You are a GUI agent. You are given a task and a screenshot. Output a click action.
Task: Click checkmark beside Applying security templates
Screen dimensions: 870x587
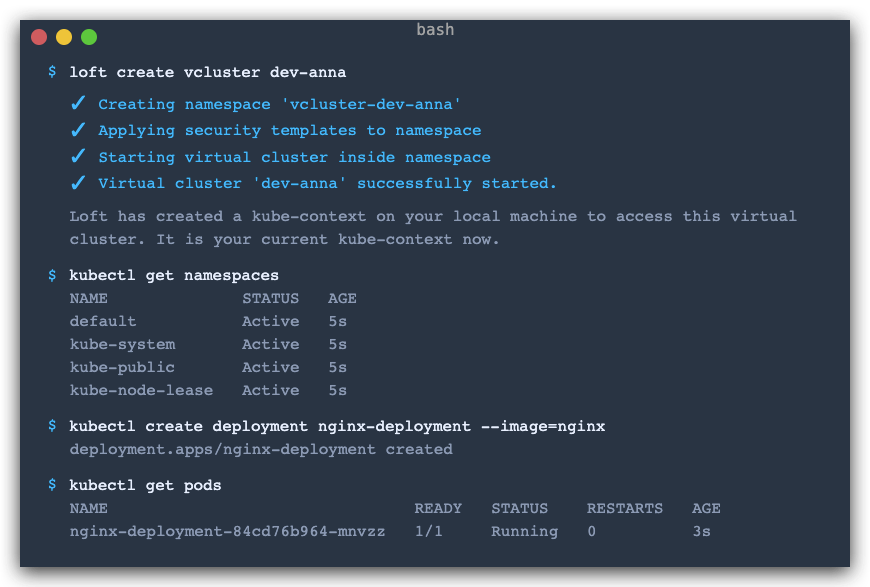pyautogui.click(x=78, y=130)
